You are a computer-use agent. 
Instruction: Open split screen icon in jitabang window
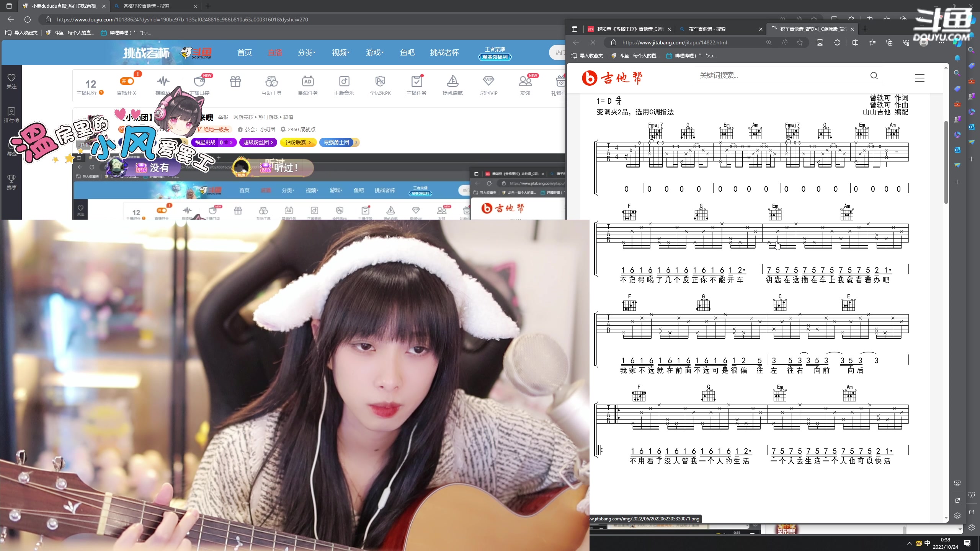pyautogui.click(x=855, y=42)
